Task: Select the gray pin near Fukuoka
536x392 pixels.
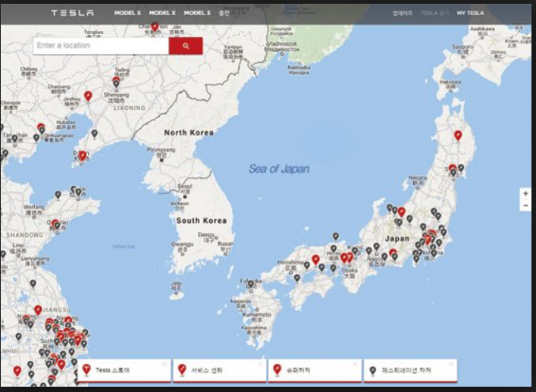Action: [251, 284]
